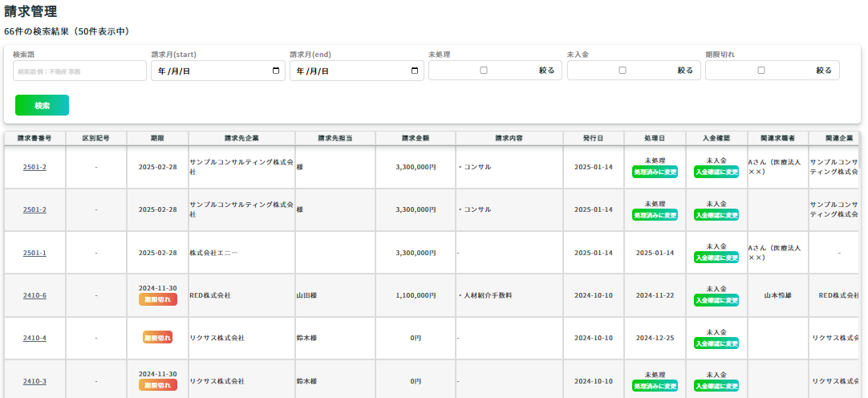Mark invoice 2410-6 payment as confirmed
868x398 pixels.
coord(716,301)
